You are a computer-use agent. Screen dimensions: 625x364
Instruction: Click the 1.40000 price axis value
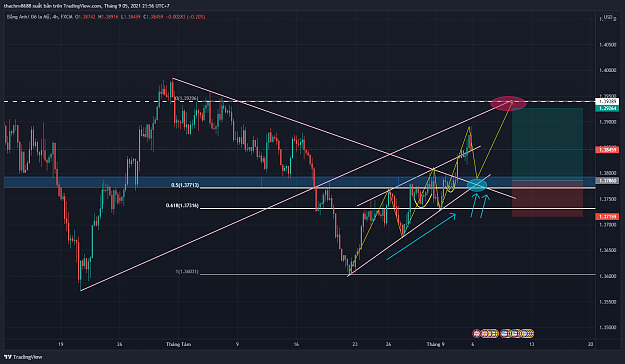tap(607, 71)
